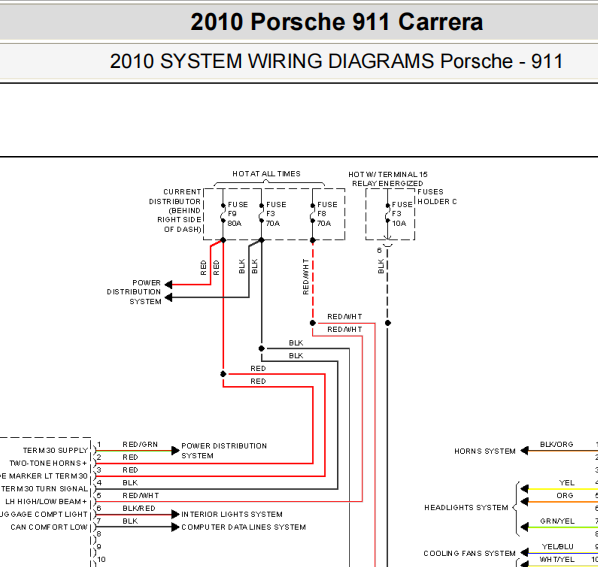Screen dimensions: 598x567
Task: Click the splice dot on the RED wire
Action: tap(223, 374)
